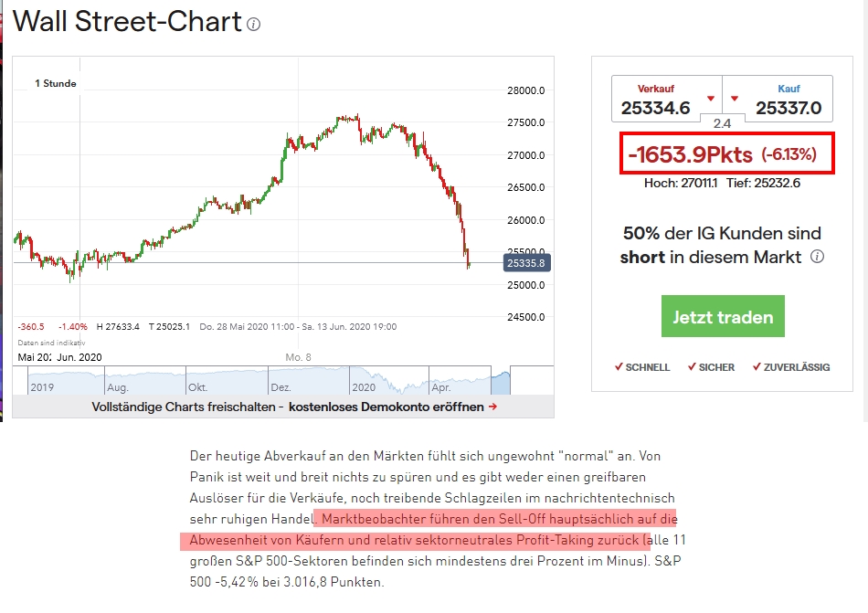Click the red down arrow in Kauf box
Image resolution: width=868 pixels, height=613 pixels.
(x=733, y=99)
